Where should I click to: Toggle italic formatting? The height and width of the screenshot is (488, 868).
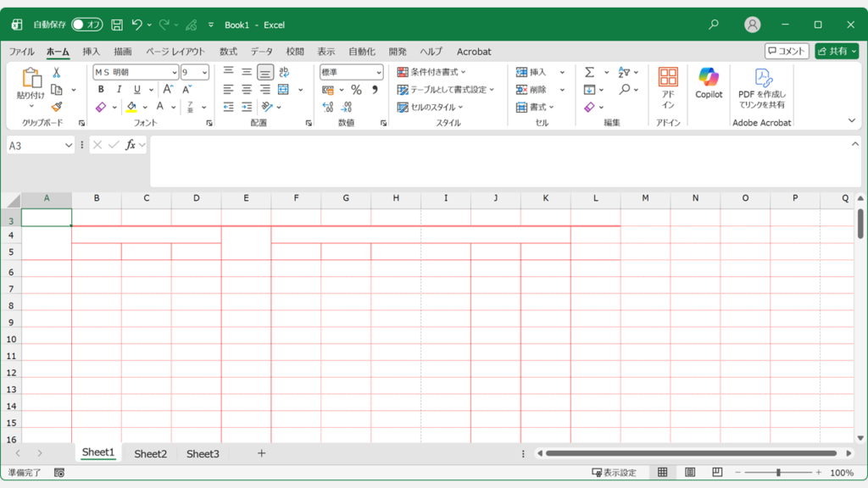(x=118, y=90)
